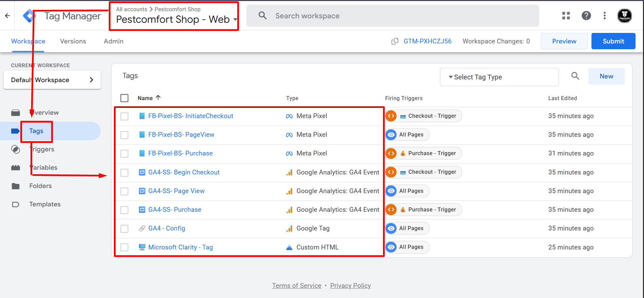The height and width of the screenshot is (298, 644).
Task: Open Folders in the sidebar
Action: pos(40,186)
